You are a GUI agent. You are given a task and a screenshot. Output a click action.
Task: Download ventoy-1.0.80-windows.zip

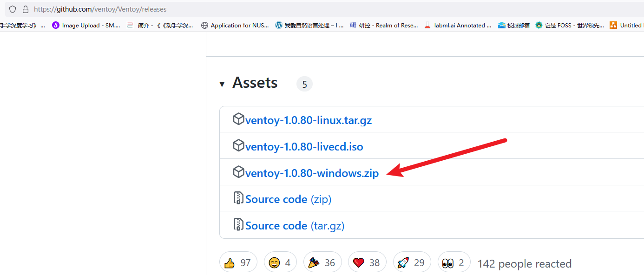[x=312, y=173]
